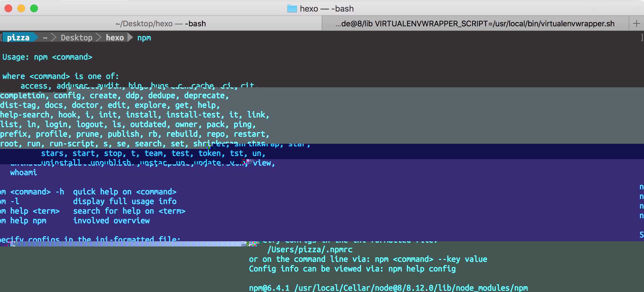644x292 pixels.
Task: Click the npm@6.4.1 version path line
Action: coord(388,288)
